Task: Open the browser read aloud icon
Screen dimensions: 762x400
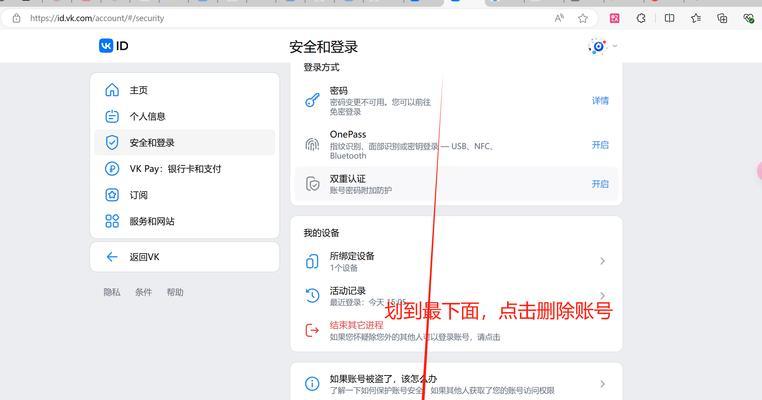Action: (559, 18)
